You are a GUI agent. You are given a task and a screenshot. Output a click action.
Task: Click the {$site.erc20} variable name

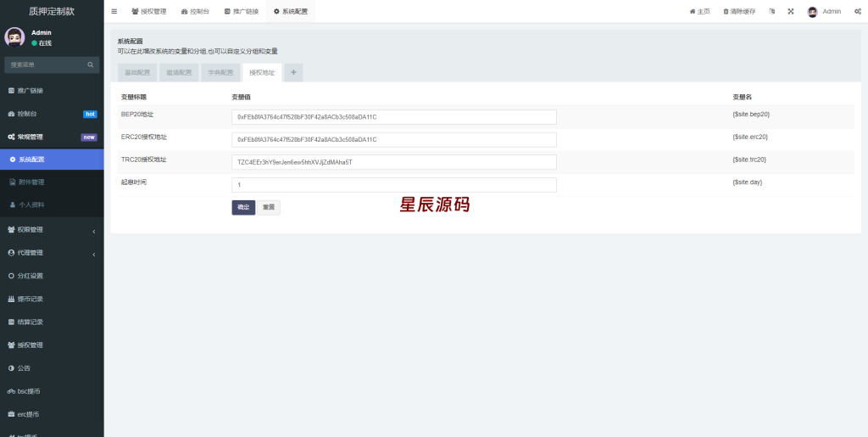(750, 137)
